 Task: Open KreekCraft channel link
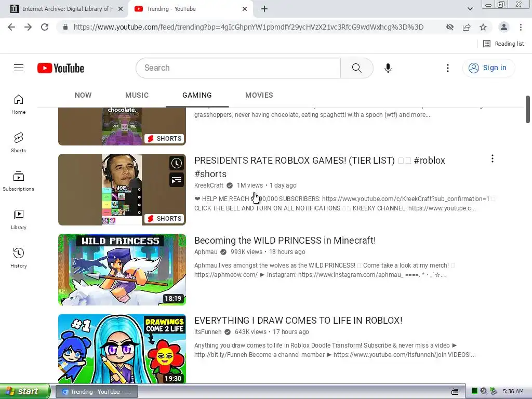tap(209, 185)
